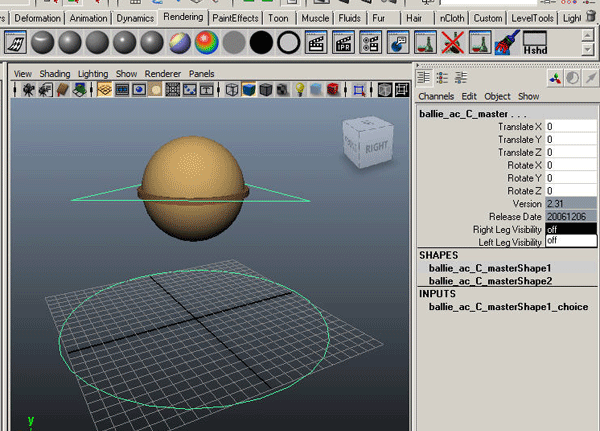Click the textured grid first shelf icon
Screen dimensions: 600x431
coord(15,42)
